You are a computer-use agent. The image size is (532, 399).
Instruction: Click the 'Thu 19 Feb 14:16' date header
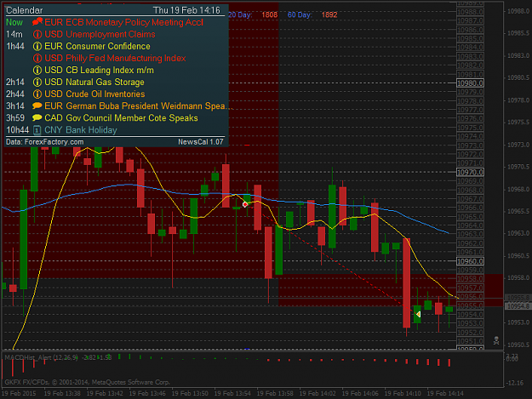point(186,10)
